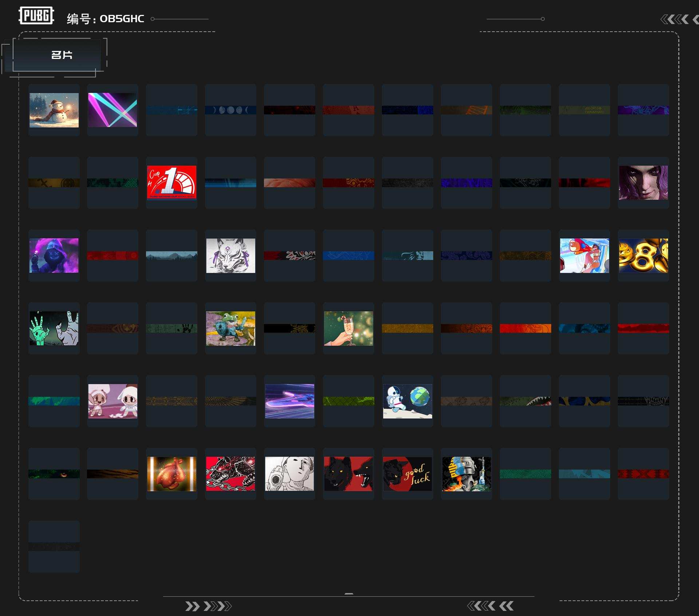Pick the frog knight nameplate
The height and width of the screenshot is (616, 699).
(x=230, y=328)
